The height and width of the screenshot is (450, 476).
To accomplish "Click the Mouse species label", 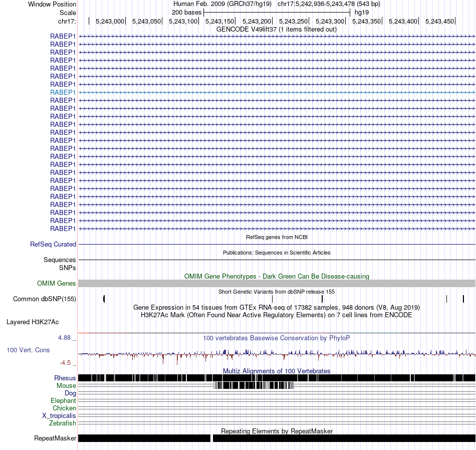I will (x=66, y=386).
